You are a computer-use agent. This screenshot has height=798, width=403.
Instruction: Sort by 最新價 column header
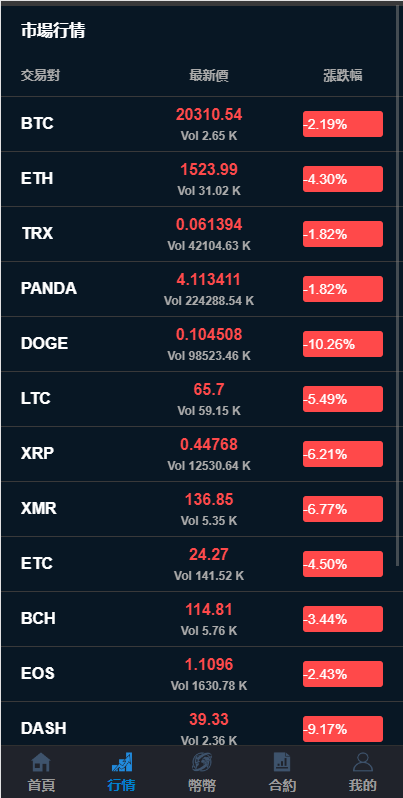pos(209,76)
